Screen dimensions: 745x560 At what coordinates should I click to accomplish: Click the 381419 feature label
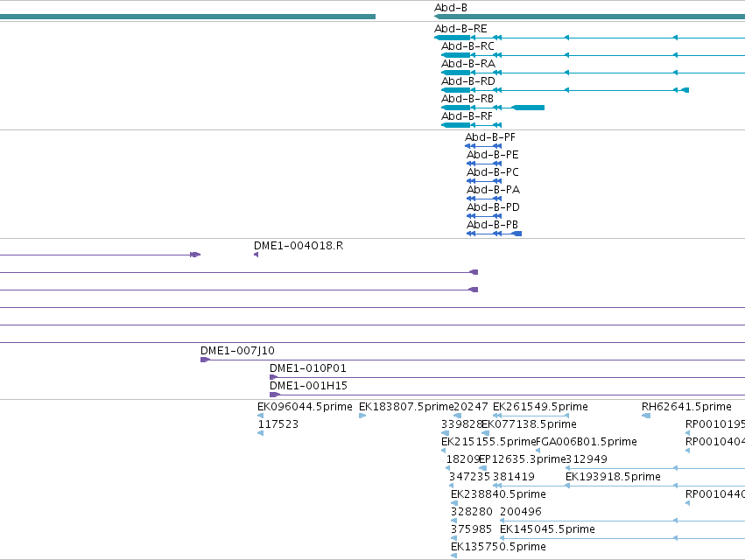(514, 477)
